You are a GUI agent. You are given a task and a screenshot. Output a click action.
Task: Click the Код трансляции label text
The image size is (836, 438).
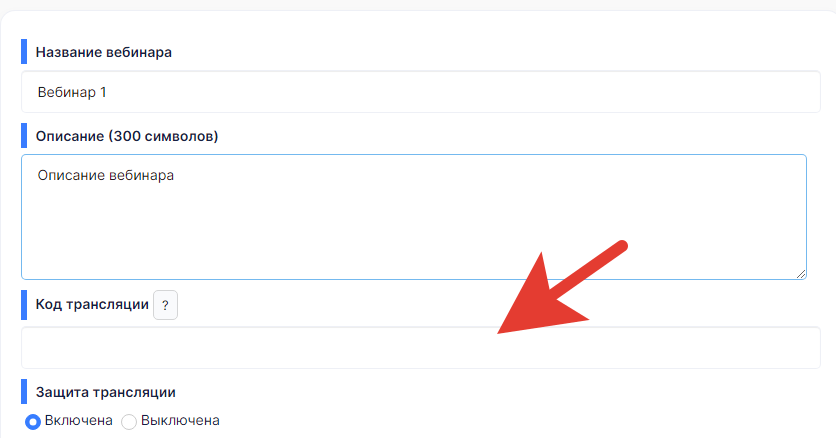(92, 305)
